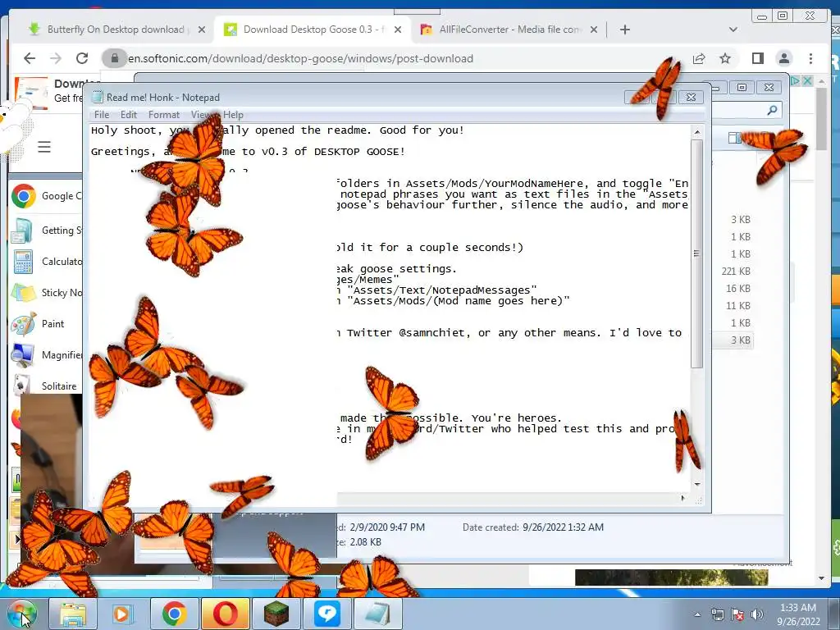Expand the tab search chevron
This screenshot has height=630, width=840.
tap(733, 30)
